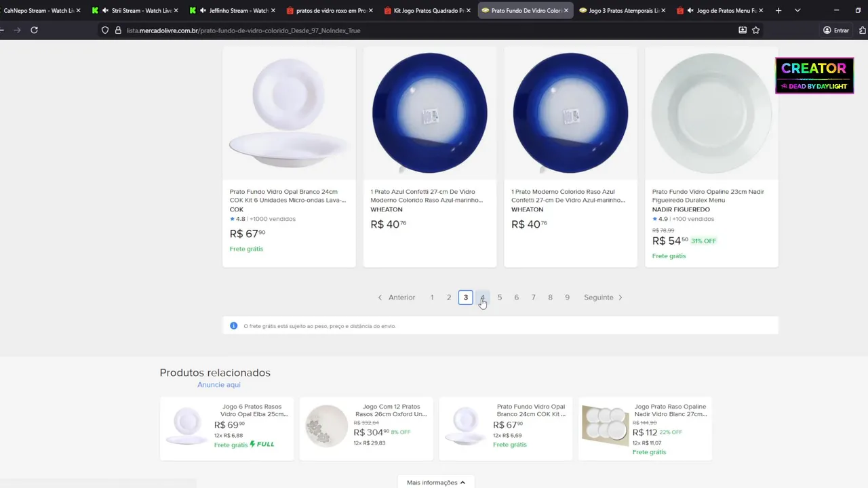Go to page 5 of results
Image resolution: width=868 pixels, height=488 pixels.
tap(500, 298)
